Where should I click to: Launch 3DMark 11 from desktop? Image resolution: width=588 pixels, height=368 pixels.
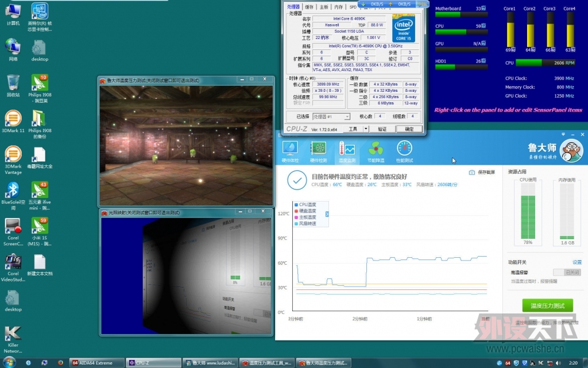point(13,121)
